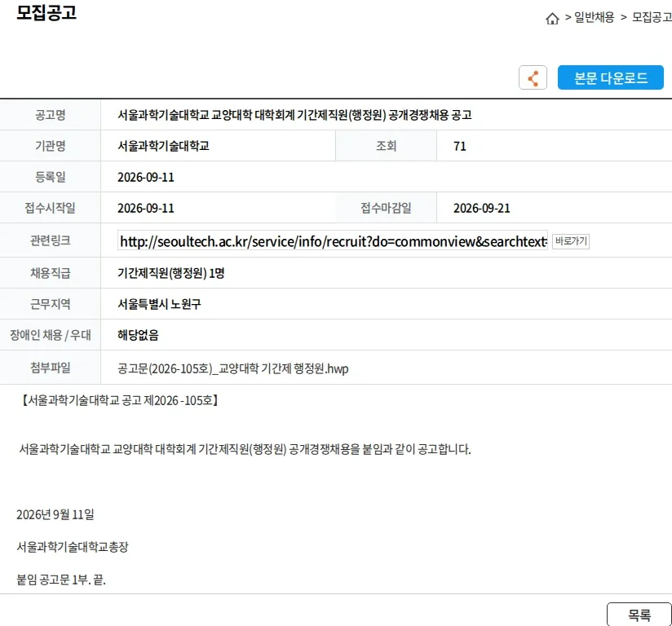672x626 pixels.
Task: Click the 접수마감일 label cell
Action: (x=386, y=208)
